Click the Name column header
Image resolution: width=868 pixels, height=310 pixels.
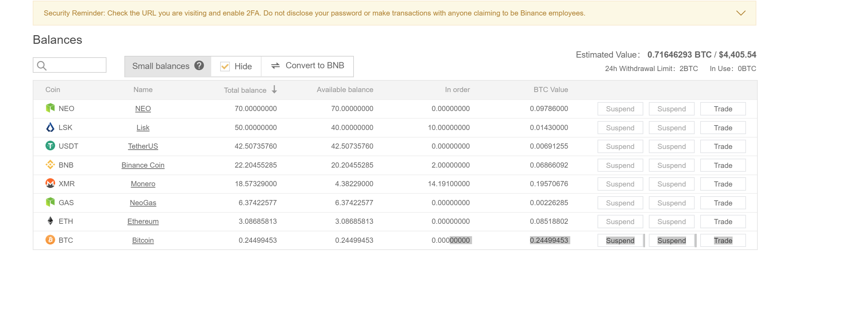143,90
